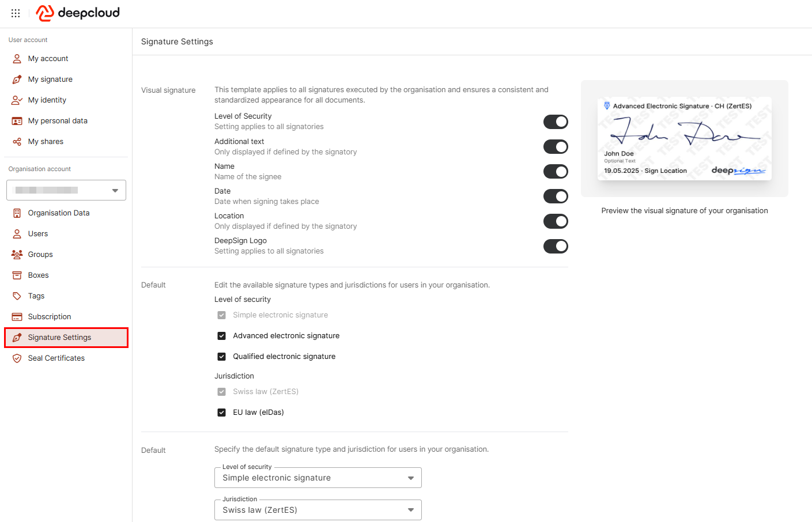The height and width of the screenshot is (522, 812).
Task: Toggle the Name of the signee switch
Action: pyautogui.click(x=556, y=171)
